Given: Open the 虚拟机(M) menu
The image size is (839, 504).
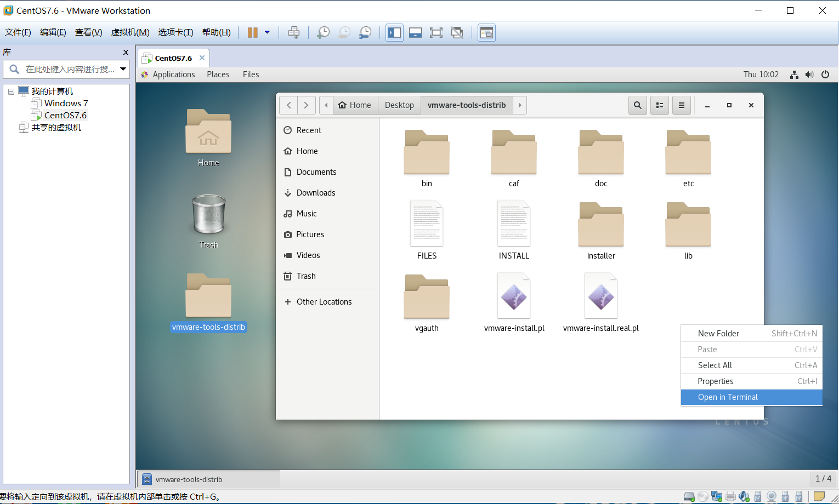Looking at the screenshot, I should 131,32.
